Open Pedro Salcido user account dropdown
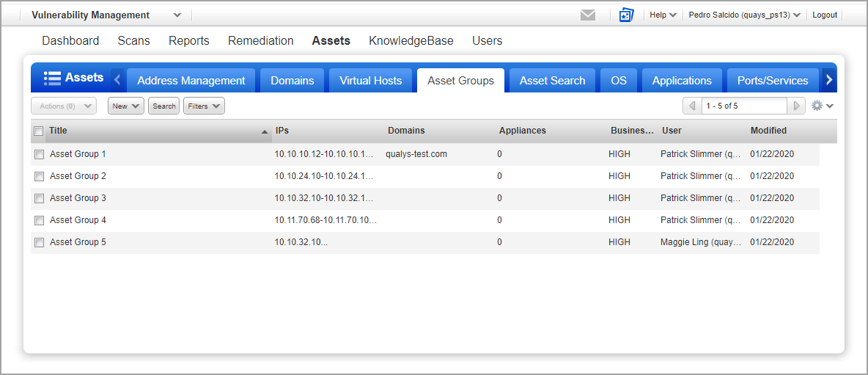868x375 pixels. point(745,15)
